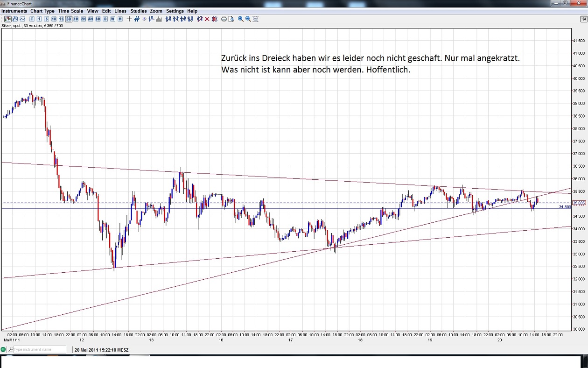
Task: Open the Chart Type menu
Action: (42, 11)
